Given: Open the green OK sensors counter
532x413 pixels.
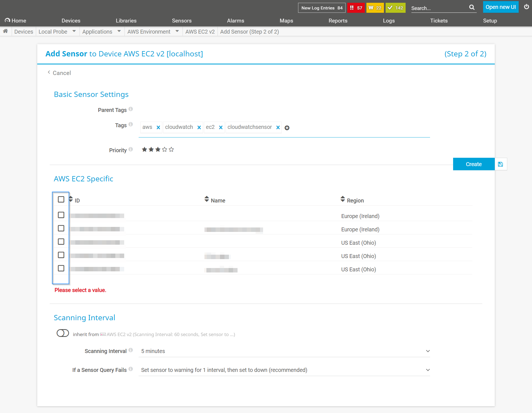Looking at the screenshot, I should point(395,8).
